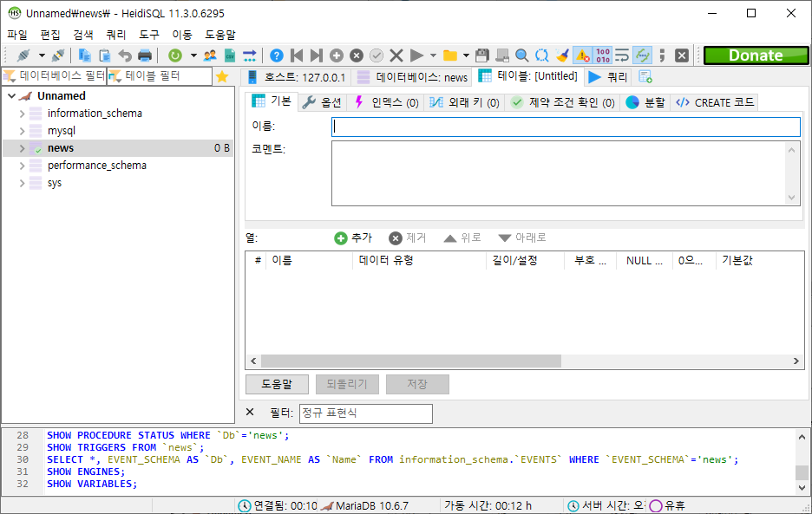The height and width of the screenshot is (514, 812).
Task: Click the Save floppy disk icon
Action: pos(482,55)
